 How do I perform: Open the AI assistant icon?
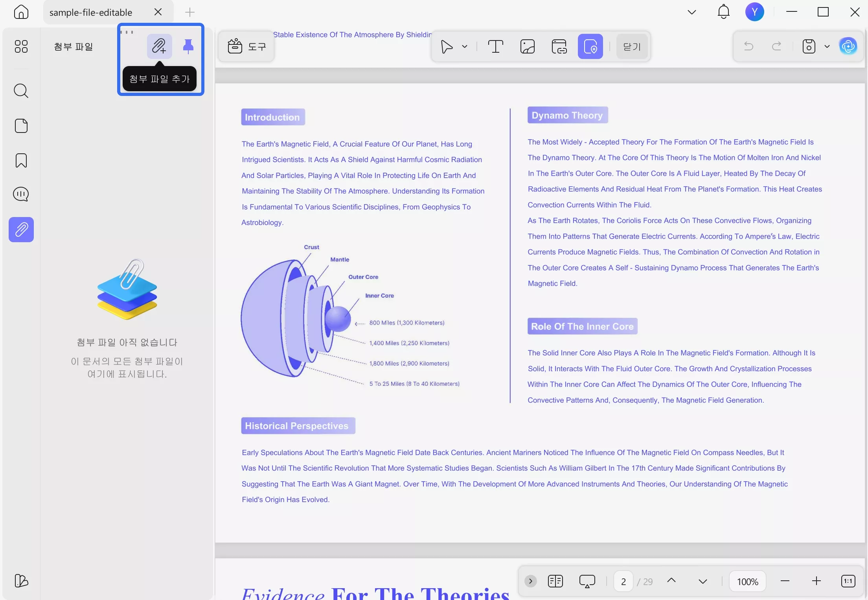[x=848, y=46]
